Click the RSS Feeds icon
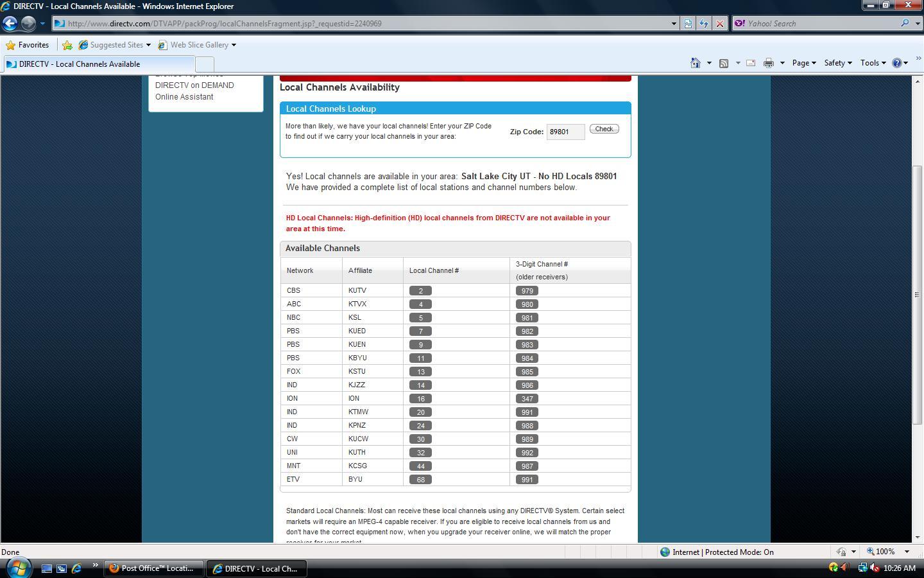This screenshot has width=924, height=578. point(724,63)
